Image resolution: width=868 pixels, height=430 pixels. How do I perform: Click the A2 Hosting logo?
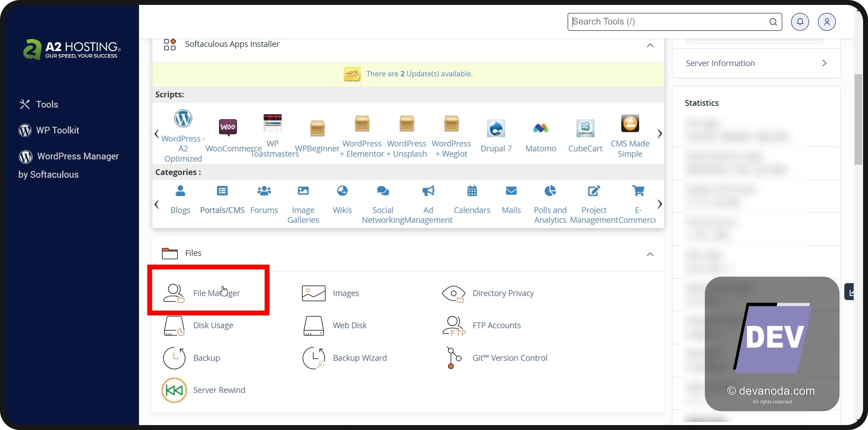click(x=72, y=49)
